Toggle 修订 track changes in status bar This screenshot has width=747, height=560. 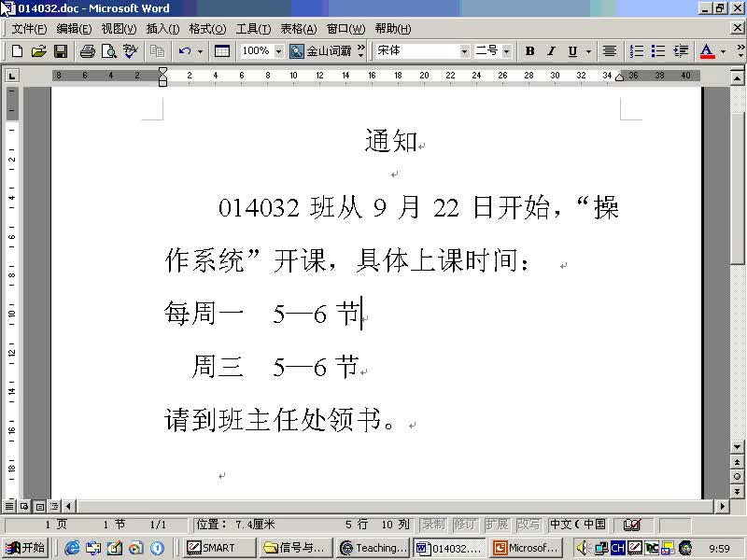coord(465,525)
